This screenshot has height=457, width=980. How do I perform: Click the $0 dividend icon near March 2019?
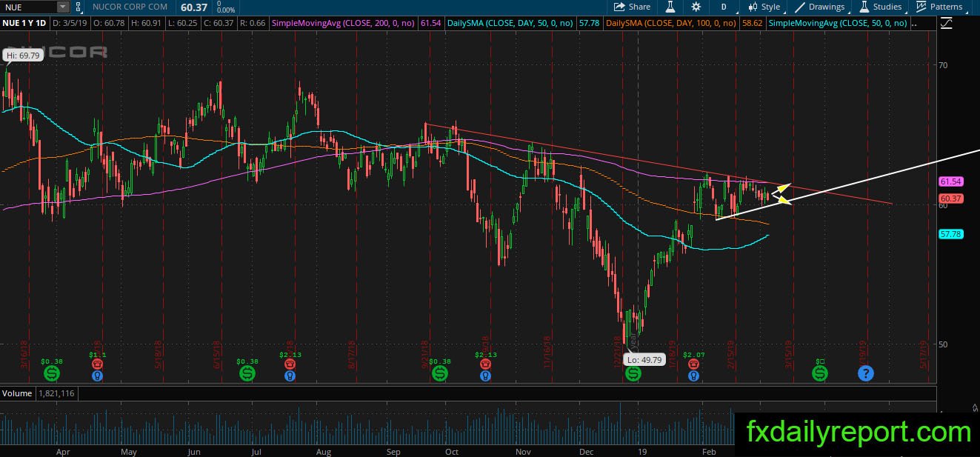[820, 373]
